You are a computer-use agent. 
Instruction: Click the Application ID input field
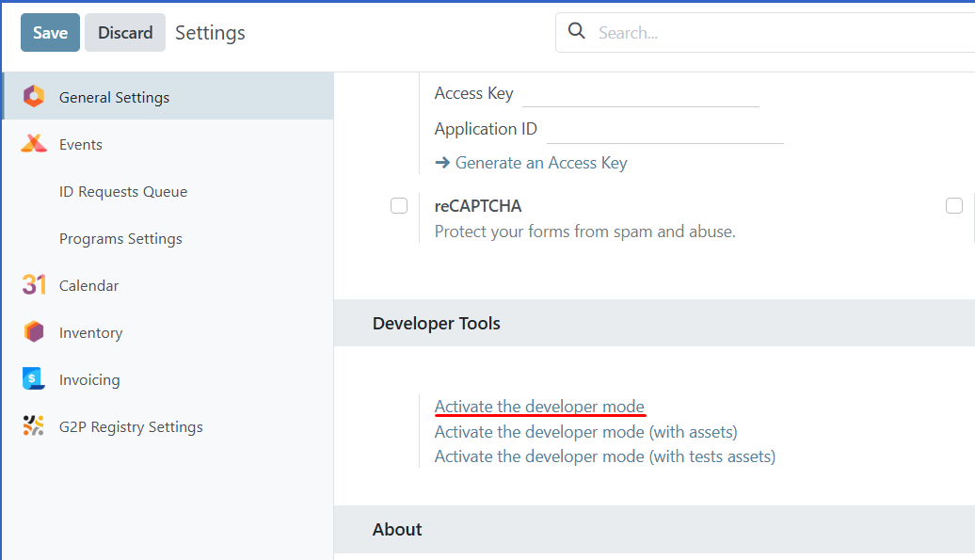point(668,129)
